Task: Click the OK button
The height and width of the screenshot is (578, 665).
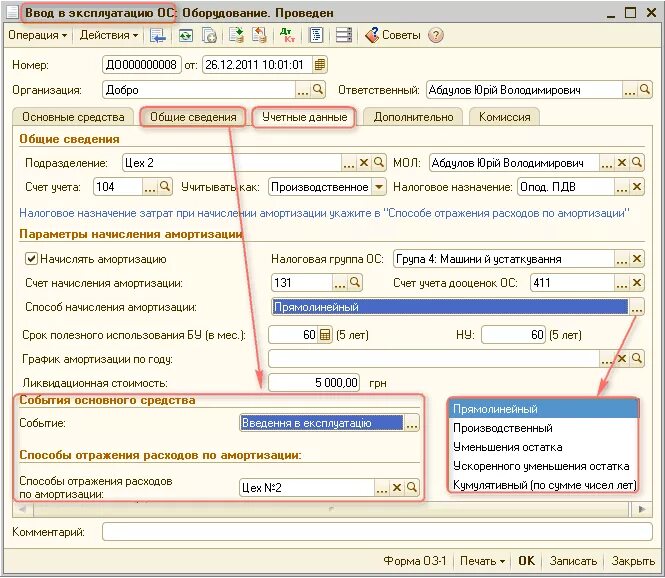Action: [x=526, y=561]
